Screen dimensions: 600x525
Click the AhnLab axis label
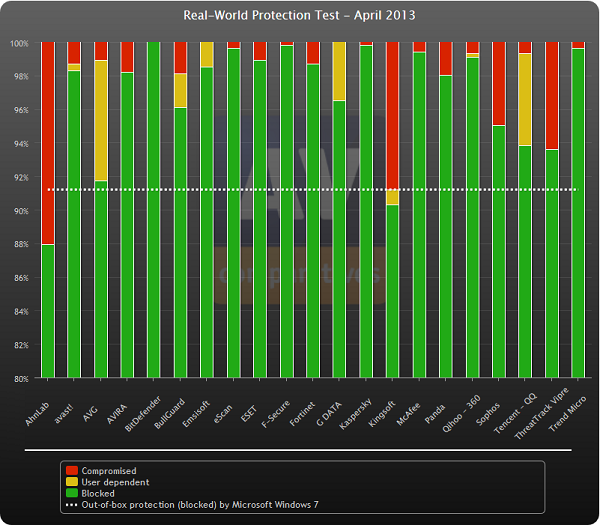pyautogui.click(x=37, y=414)
